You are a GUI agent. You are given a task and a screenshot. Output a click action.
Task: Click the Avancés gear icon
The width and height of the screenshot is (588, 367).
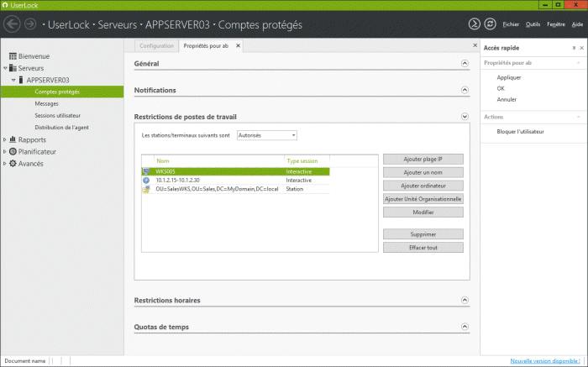click(x=13, y=164)
